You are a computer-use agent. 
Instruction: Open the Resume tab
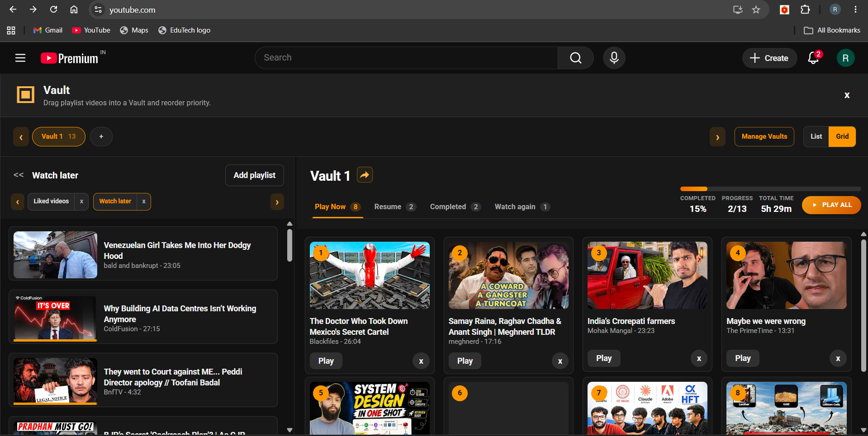tap(394, 207)
